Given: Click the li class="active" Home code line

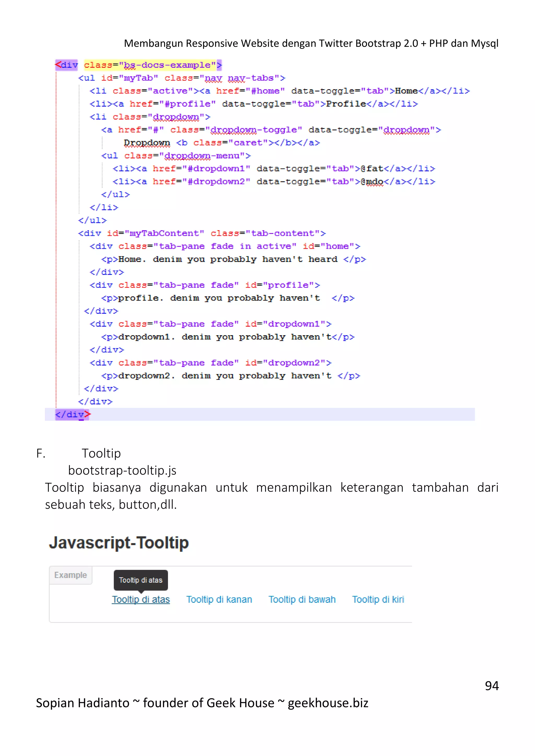Looking at the screenshot, I should (280, 91).
